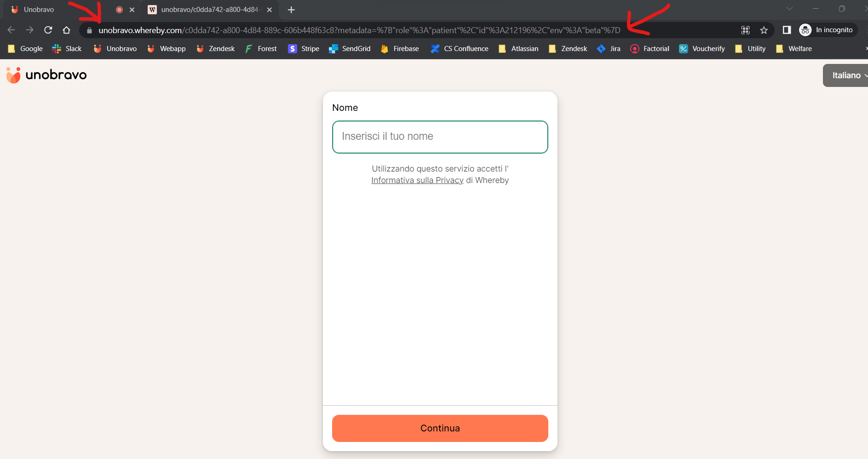
Task: Toggle the browser side panel icon
Action: [x=787, y=30]
